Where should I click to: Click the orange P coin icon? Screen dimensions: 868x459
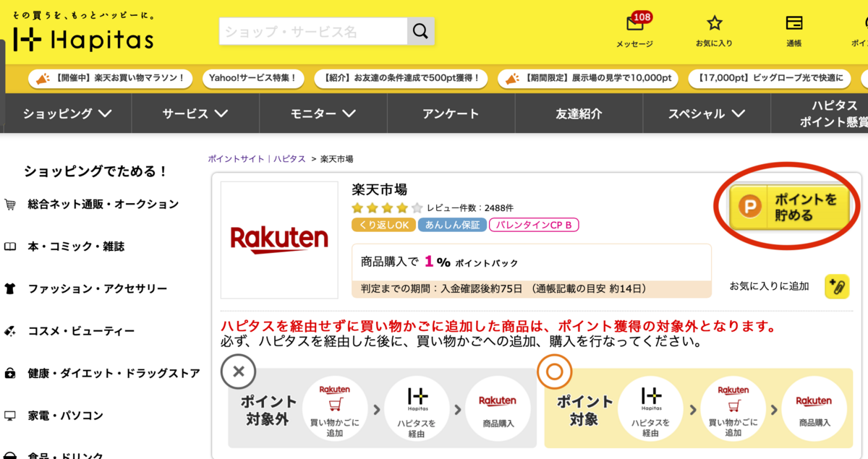pos(750,207)
